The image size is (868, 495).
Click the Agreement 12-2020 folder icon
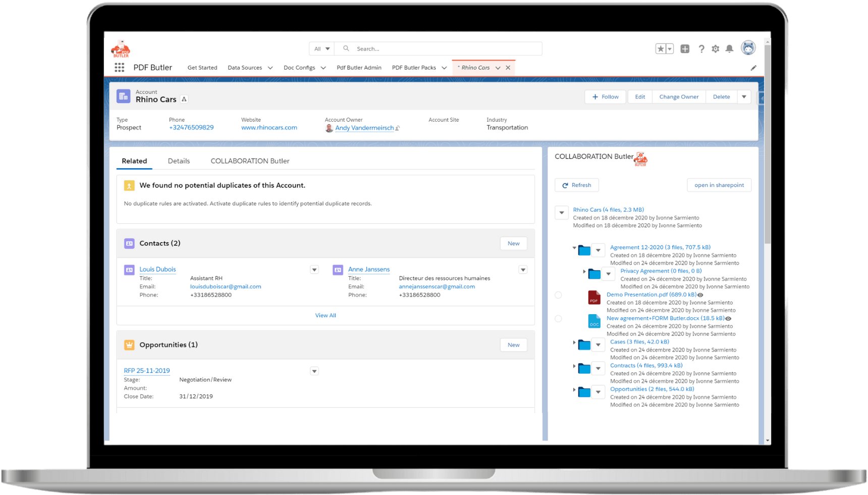(584, 250)
